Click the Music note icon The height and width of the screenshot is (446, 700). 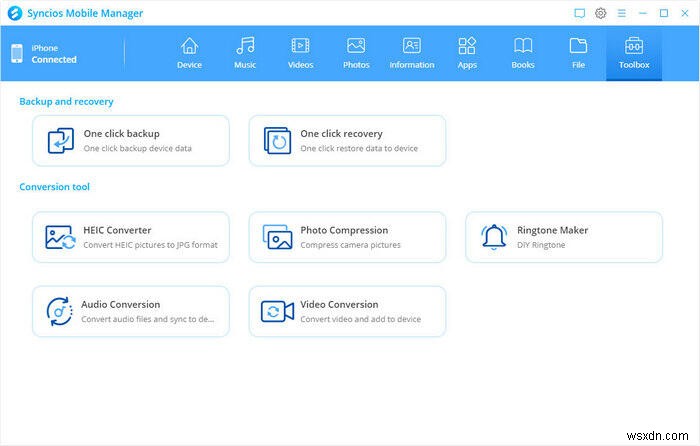pos(245,46)
